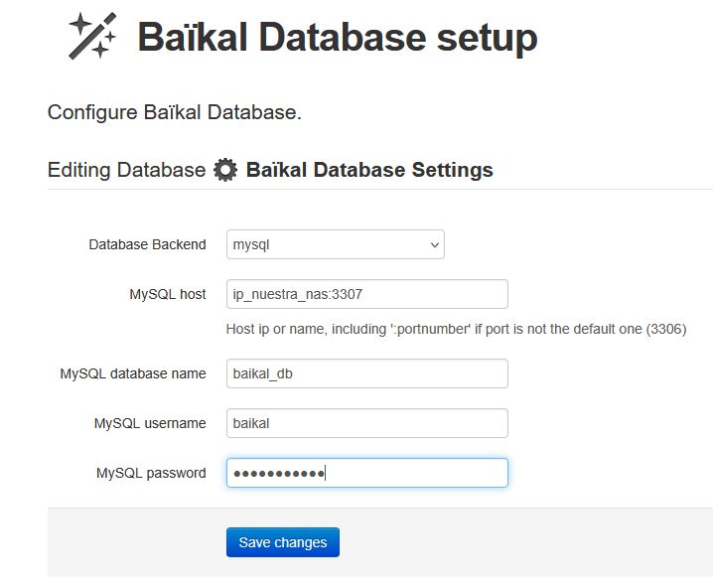Click the MySQL username label
This screenshot has height=588, width=713.
coord(150,423)
